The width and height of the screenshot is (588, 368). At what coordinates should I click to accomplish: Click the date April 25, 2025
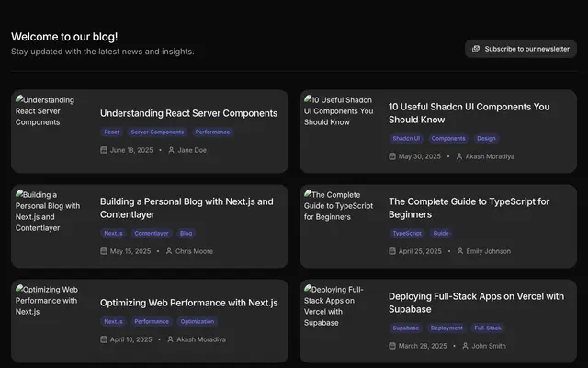[x=420, y=251]
